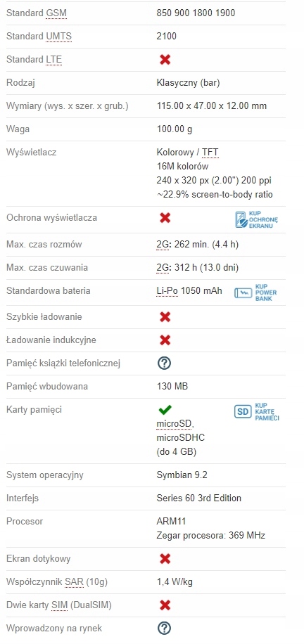Click question mark for Pamięć książki telefonicznej
The image size is (304, 644).
[x=164, y=363]
